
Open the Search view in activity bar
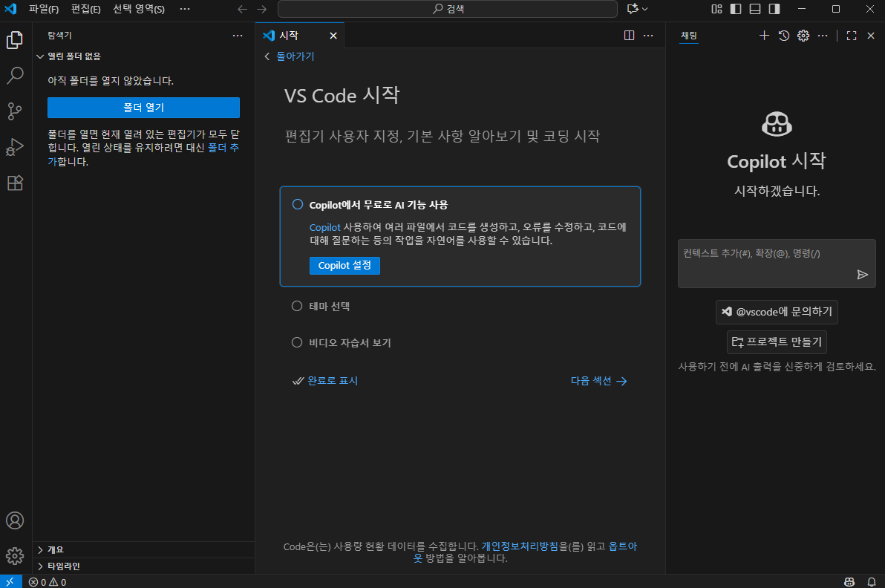point(16,76)
